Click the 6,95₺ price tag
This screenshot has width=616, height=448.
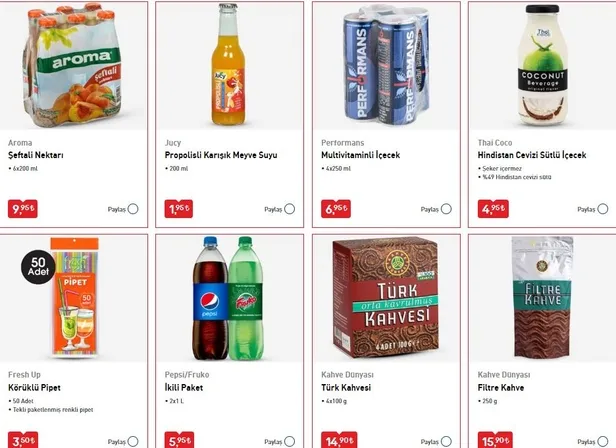pos(336,209)
